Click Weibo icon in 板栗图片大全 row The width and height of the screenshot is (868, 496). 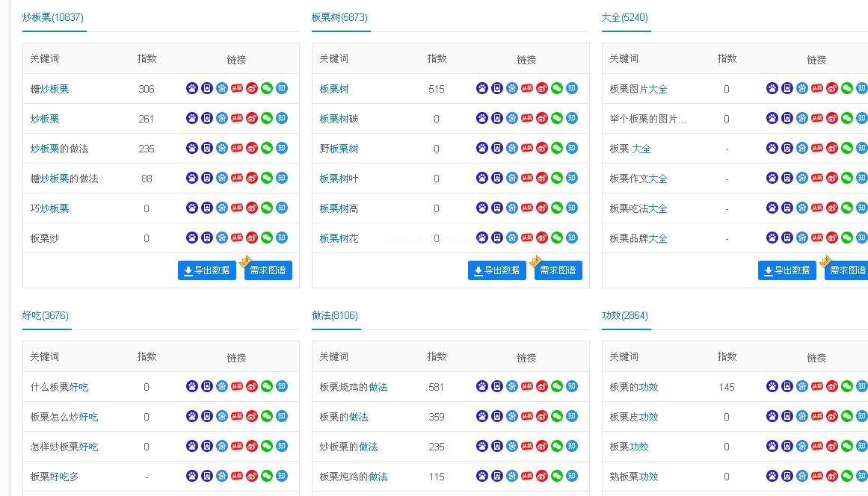tap(832, 88)
